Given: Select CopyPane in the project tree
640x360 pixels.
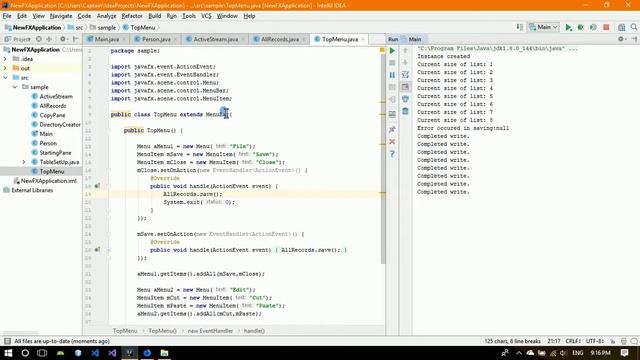Looking at the screenshot, I should coord(52,115).
